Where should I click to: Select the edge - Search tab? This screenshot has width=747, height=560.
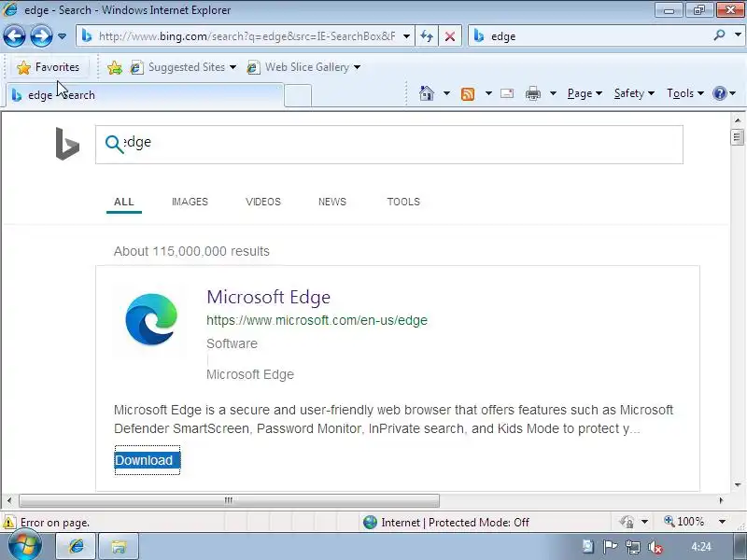146,95
